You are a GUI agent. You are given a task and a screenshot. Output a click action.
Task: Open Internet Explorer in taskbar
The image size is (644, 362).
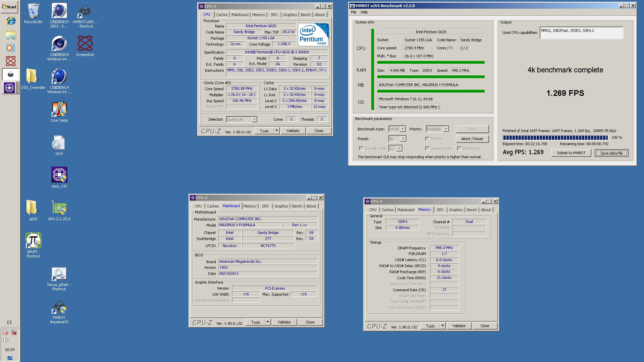[10, 21]
